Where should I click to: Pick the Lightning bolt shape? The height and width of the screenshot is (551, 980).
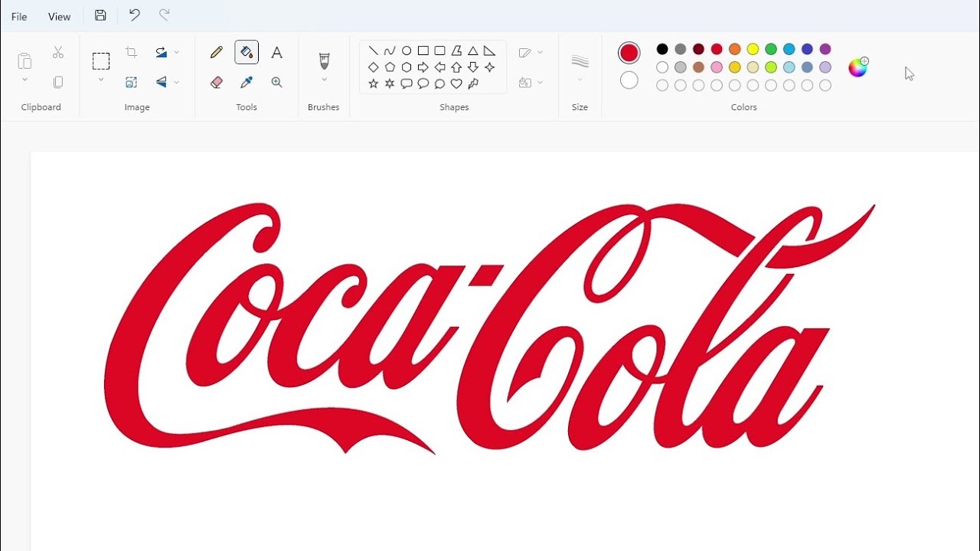click(x=473, y=83)
